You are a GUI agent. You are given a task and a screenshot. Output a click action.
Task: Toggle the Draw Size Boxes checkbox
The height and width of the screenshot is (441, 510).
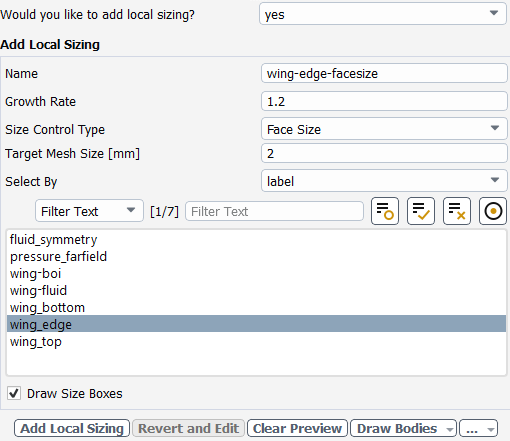pyautogui.click(x=14, y=394)
